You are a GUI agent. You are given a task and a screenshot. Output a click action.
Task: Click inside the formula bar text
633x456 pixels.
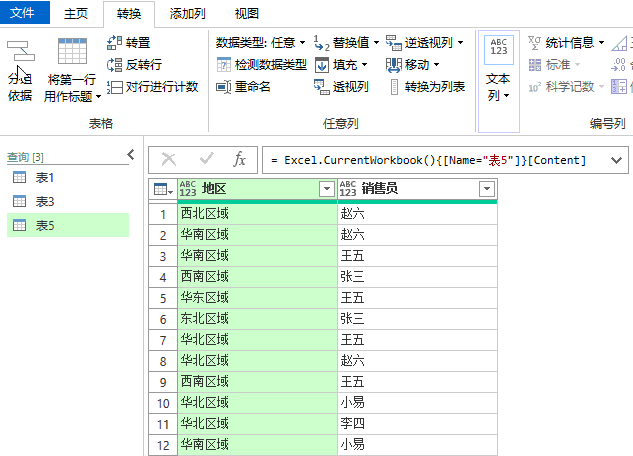(429, 160)
